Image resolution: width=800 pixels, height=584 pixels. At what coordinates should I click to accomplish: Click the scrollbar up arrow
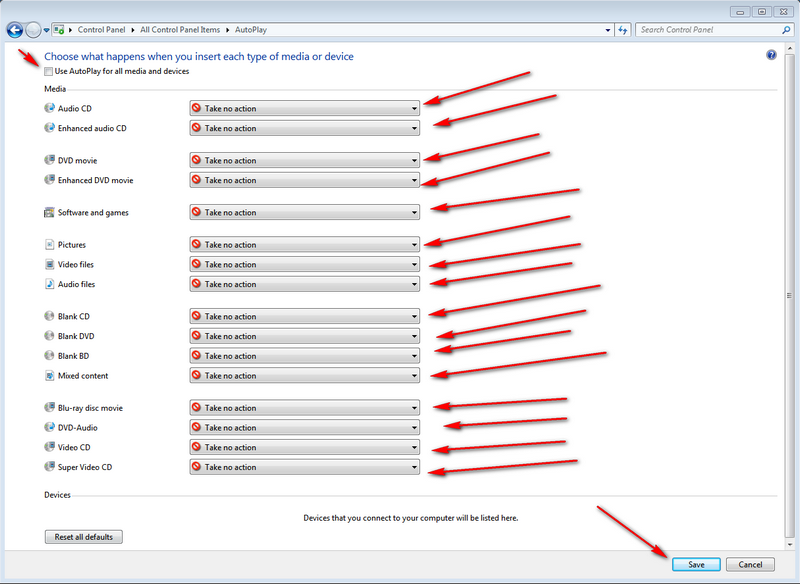(x=789, y=48)
